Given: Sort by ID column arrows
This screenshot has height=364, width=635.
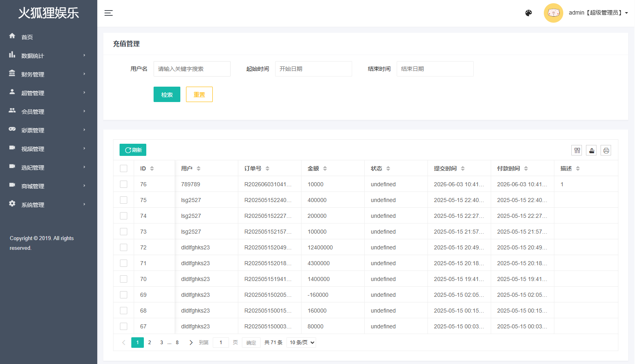Looking at the screenshot, I should [152, 168].
